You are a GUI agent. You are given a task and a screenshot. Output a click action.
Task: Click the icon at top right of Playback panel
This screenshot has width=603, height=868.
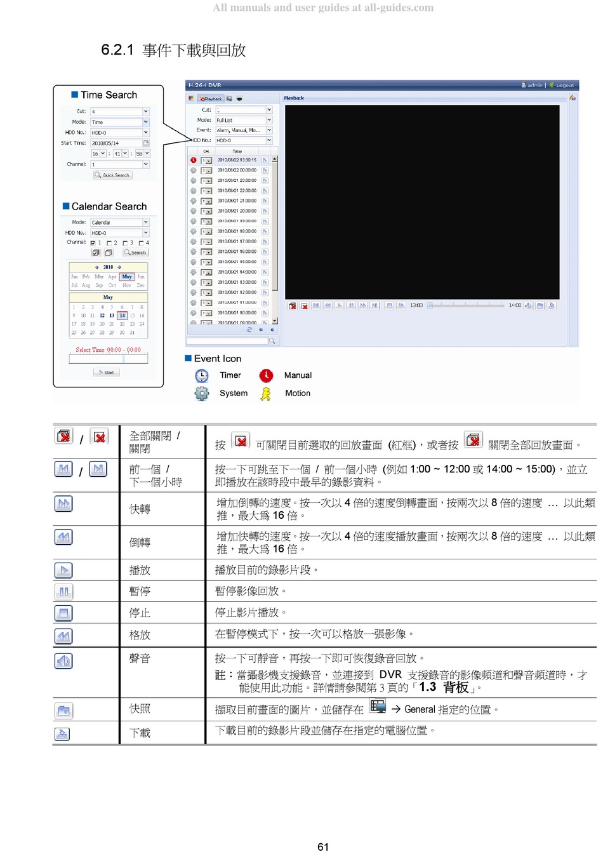(573, 98)
